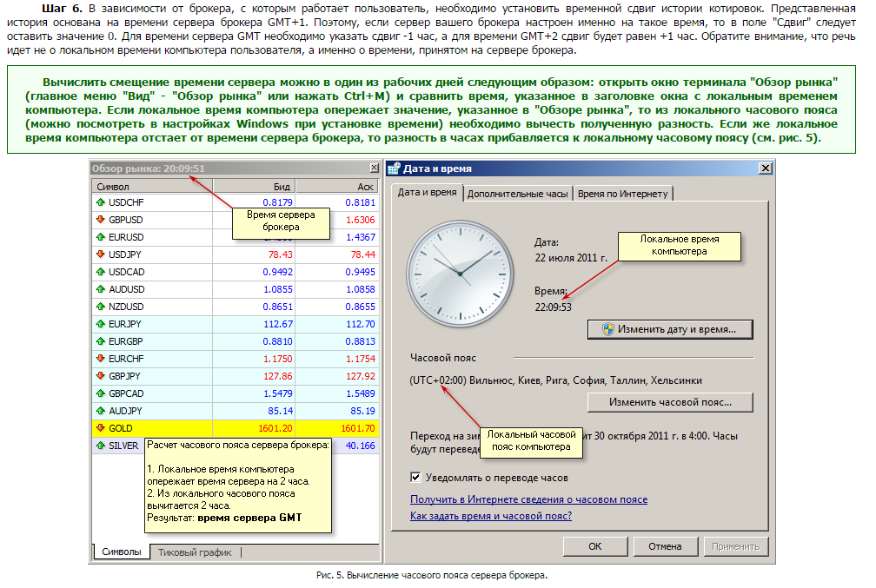This screenshot has height=588, width=876.
Task: Click USDJPY bid value 78.43
Action: coord(281,254)
